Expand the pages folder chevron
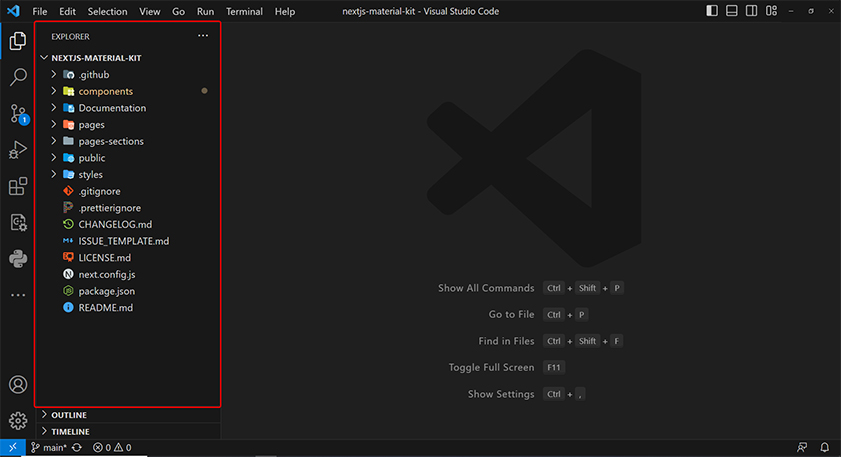The image size is (841, 457). 54,124
